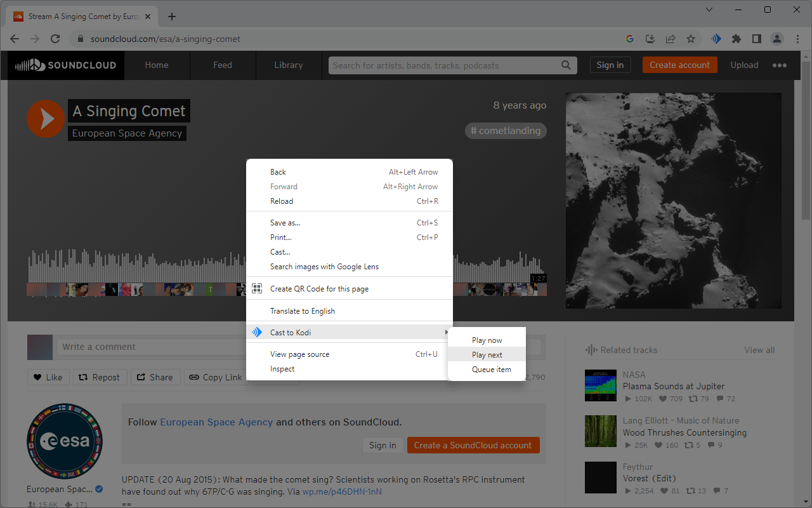
Task: Select Back in the context menu
Action: pyautogui.click(x=350, y=172)
